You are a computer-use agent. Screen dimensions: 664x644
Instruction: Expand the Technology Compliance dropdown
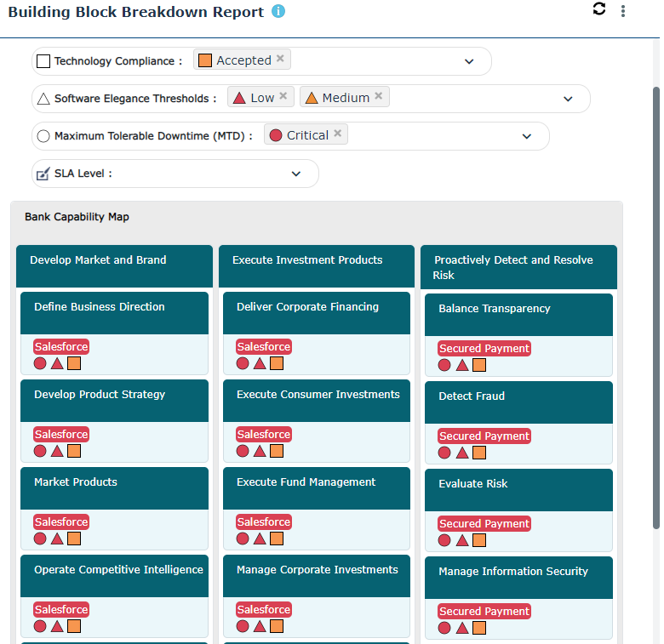tap(468, 61)
